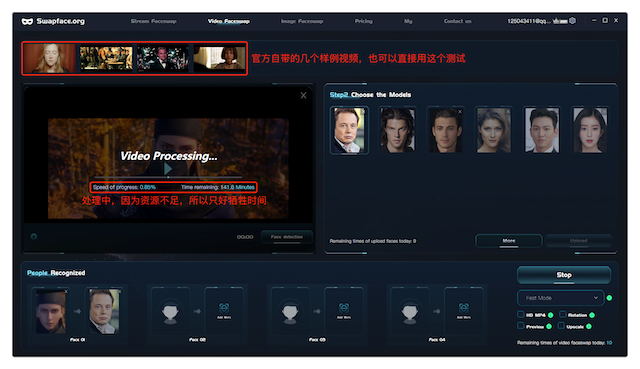The width and height of the screenshot is (640, 369).
Task: Click the green info dot beside Fast Mode
Action: click(x=609, y=298)
